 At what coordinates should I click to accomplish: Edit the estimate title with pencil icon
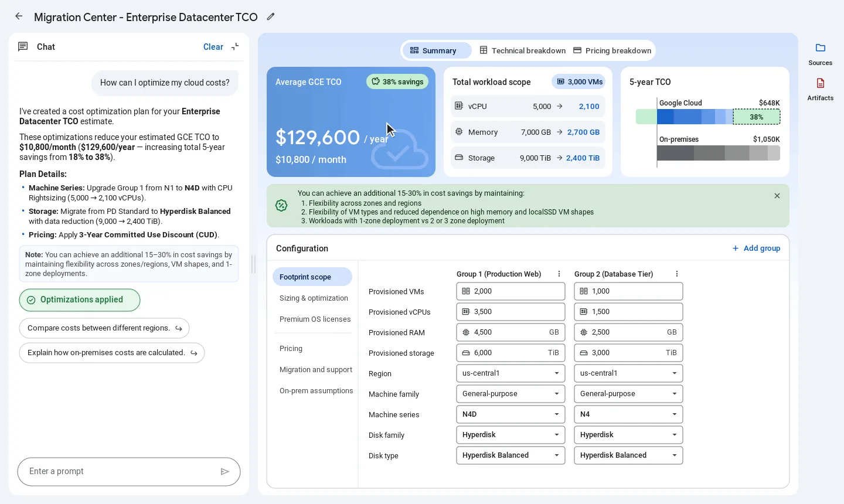(271, 16)
